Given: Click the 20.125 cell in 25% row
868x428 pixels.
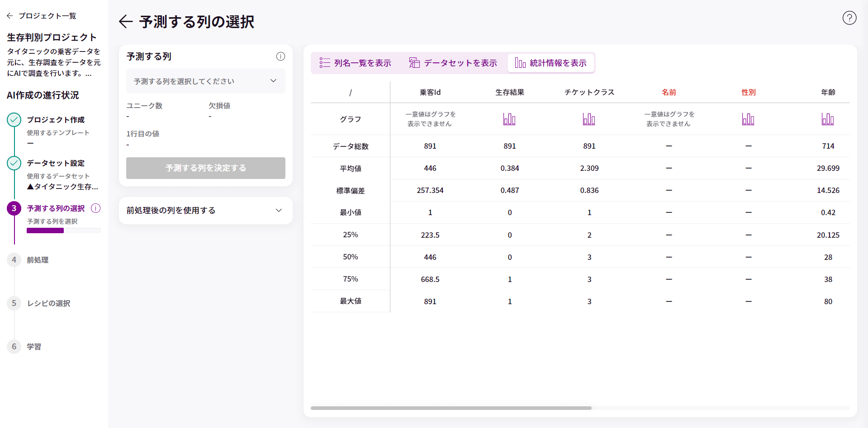Looking at the screenshot, I should [x=828, y=235].
